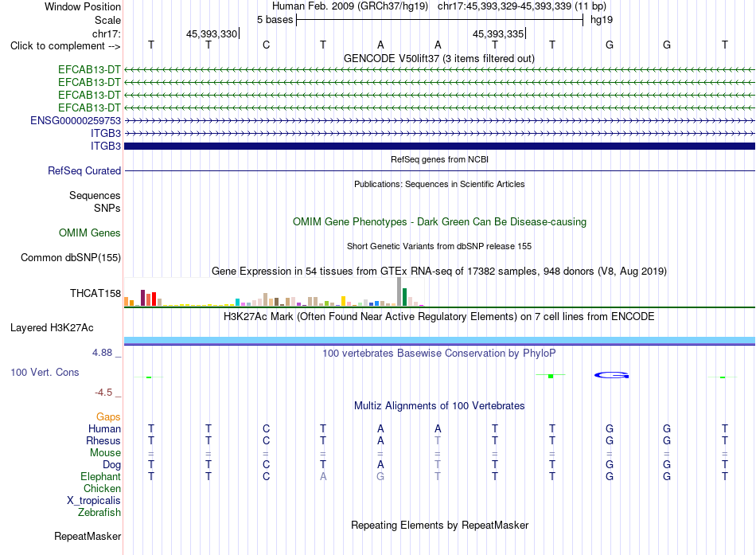The height and width of the screenshot is (555, 756).
Task: Click the '5 bases' scale bar text
Action: click(275, 20)
